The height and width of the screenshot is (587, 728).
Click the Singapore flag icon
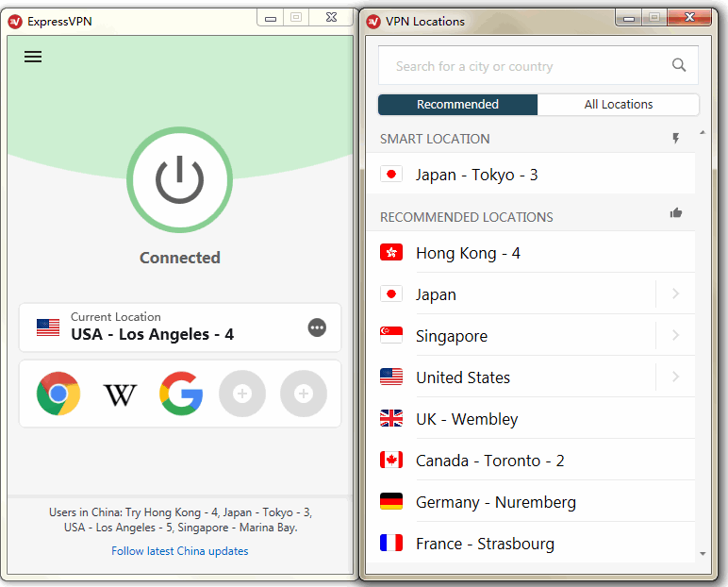point(391,335)
